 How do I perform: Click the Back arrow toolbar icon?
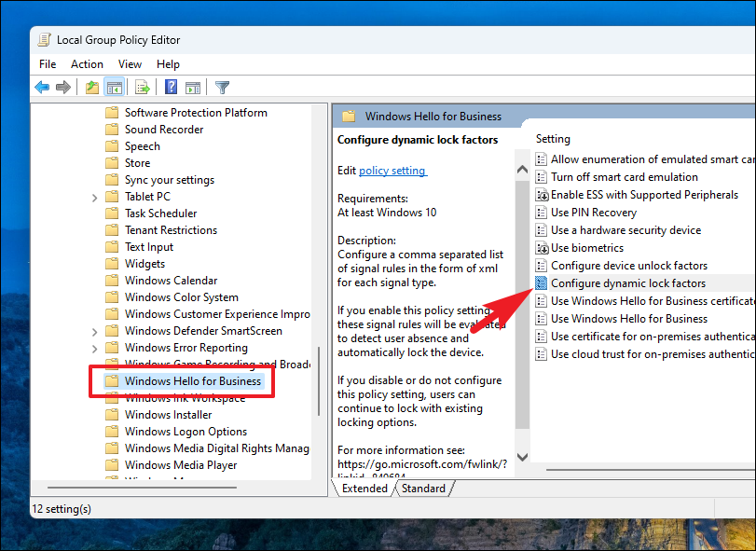click(43, 88)
